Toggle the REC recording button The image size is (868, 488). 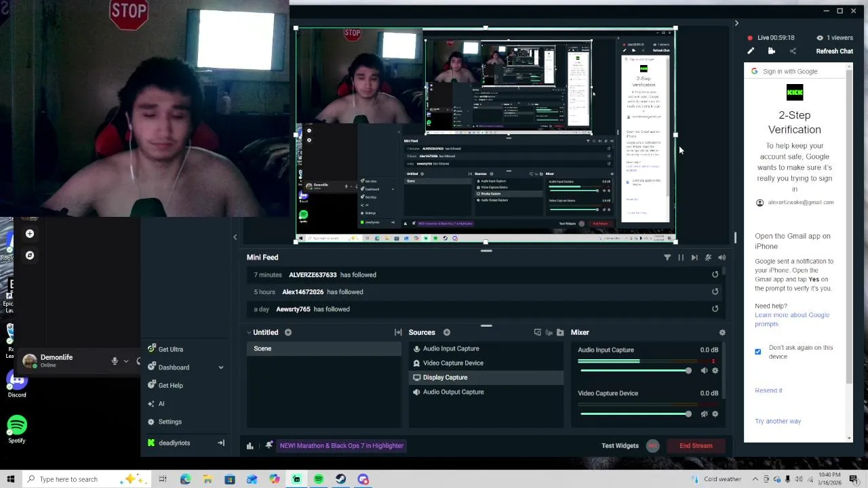click(x=652, y=445)
